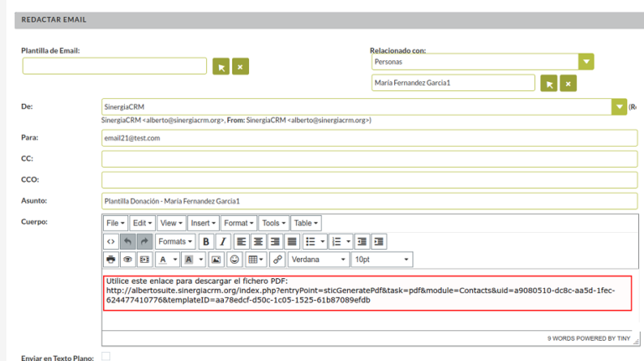
Task: Print the email body
Action: tap(111, 260)
